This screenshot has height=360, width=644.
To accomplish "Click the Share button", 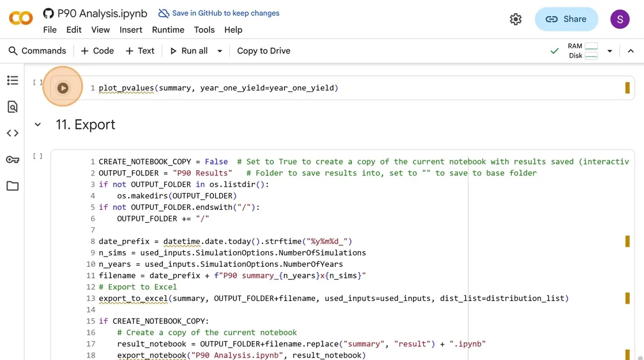I will point(566,19).
